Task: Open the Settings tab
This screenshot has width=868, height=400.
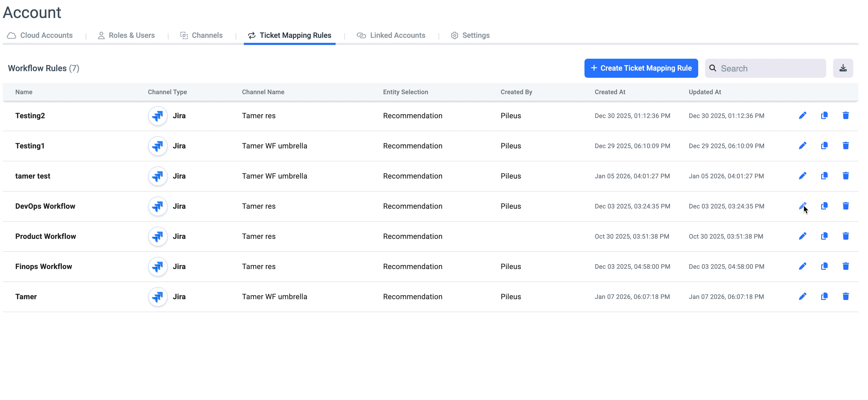Action: pos(470,35)
